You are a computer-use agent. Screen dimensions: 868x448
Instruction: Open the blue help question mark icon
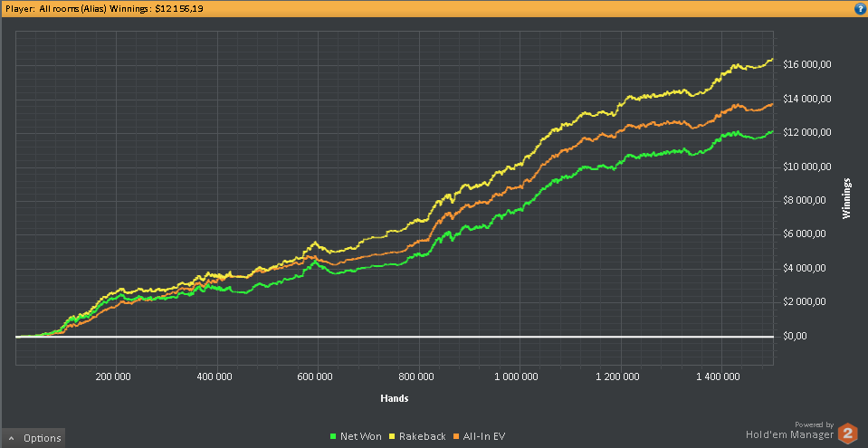point(861,9)
